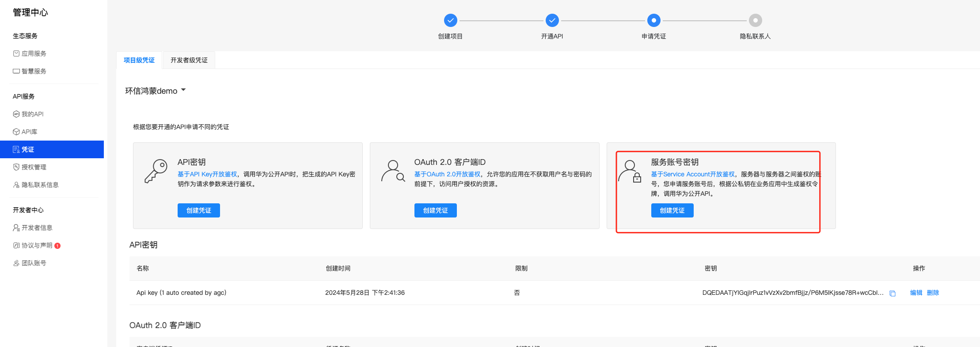
Task: Go to 隐私联系人 step in progress bar
Action: [x=755, y=20]
